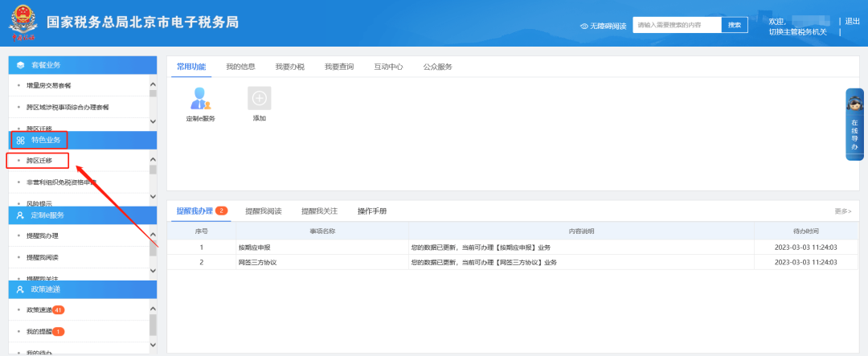Switch to the 提醒我阅读 tab
The width and height of the screenshot is (868, 356).
tap(264, 211)
